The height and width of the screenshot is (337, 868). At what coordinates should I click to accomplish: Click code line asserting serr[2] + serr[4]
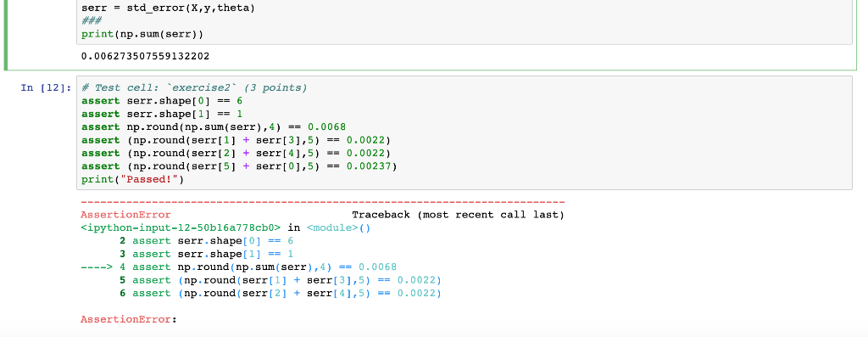click(236, 153)
